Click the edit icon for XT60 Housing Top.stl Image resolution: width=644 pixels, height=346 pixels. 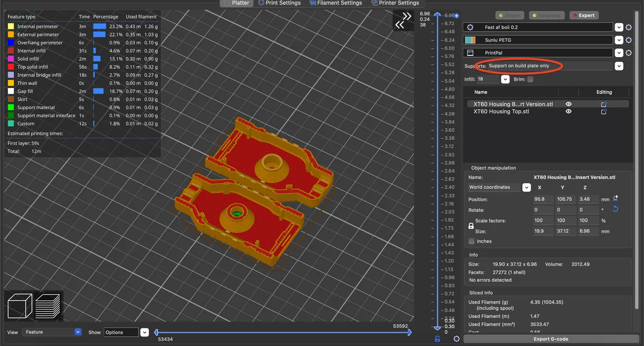pos(604,111)
